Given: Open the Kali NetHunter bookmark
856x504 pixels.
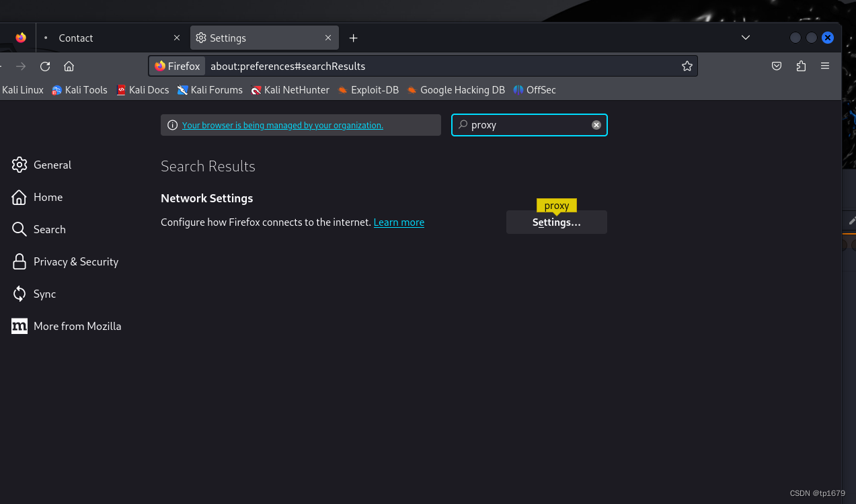Looking at the screenshot, I should click(290, 90).
